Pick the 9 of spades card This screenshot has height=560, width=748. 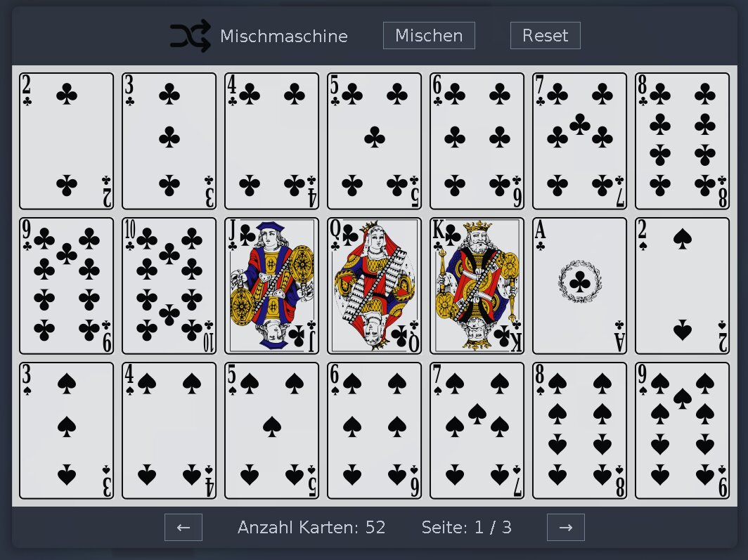click(682, 431)
